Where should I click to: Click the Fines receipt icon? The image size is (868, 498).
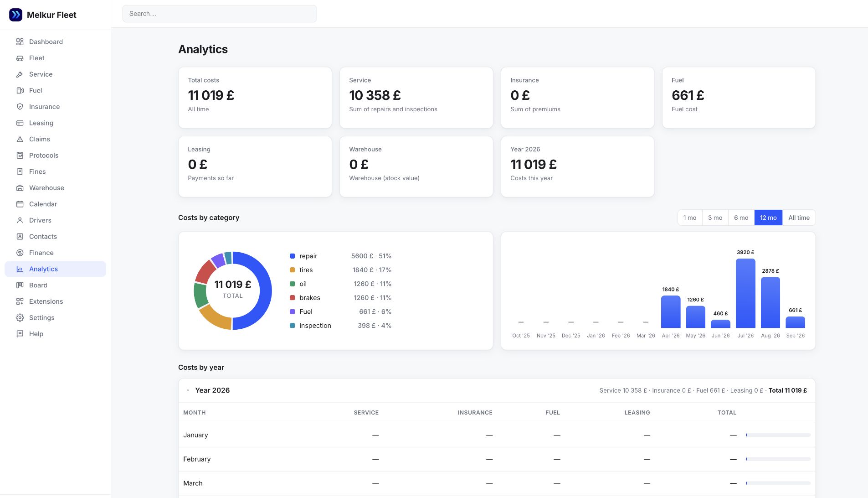pyautogui.click(x=20, y=171)
